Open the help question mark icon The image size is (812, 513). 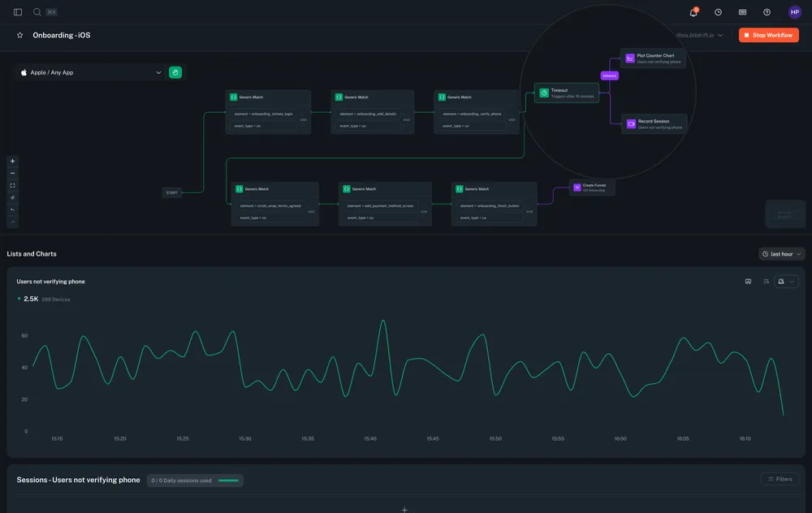tap(767, 12)
